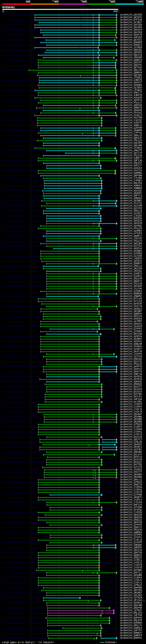Select hit label UniRef100_A1E263
This screenshot has height=644, width=146.
click(x=131, y=168)
